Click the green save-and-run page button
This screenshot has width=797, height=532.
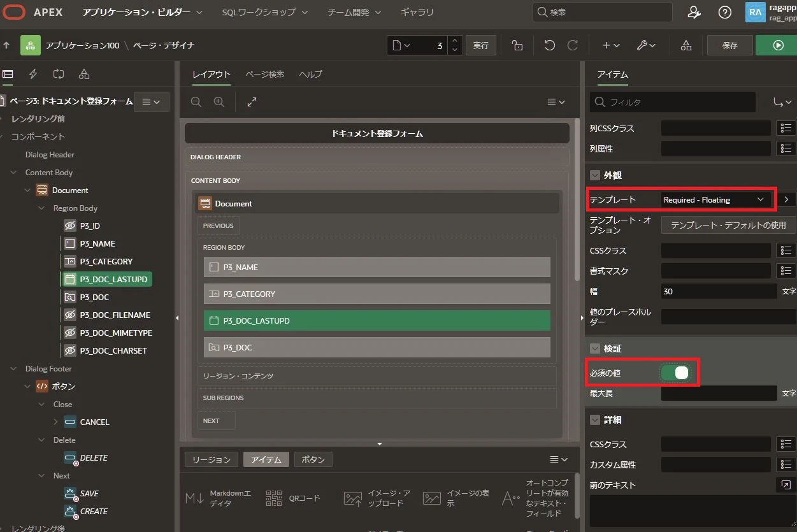coord(777,45)
